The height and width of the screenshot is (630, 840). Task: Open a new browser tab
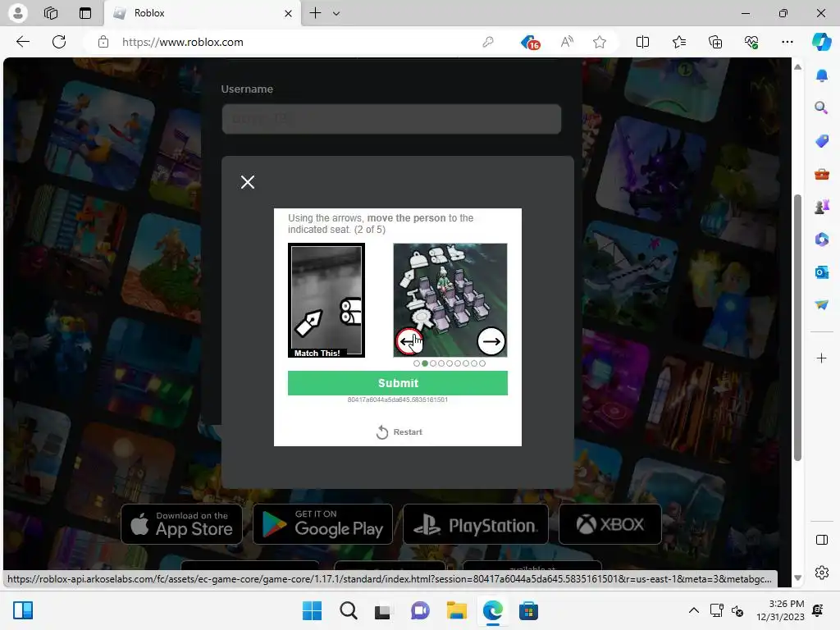click(316, 13)
